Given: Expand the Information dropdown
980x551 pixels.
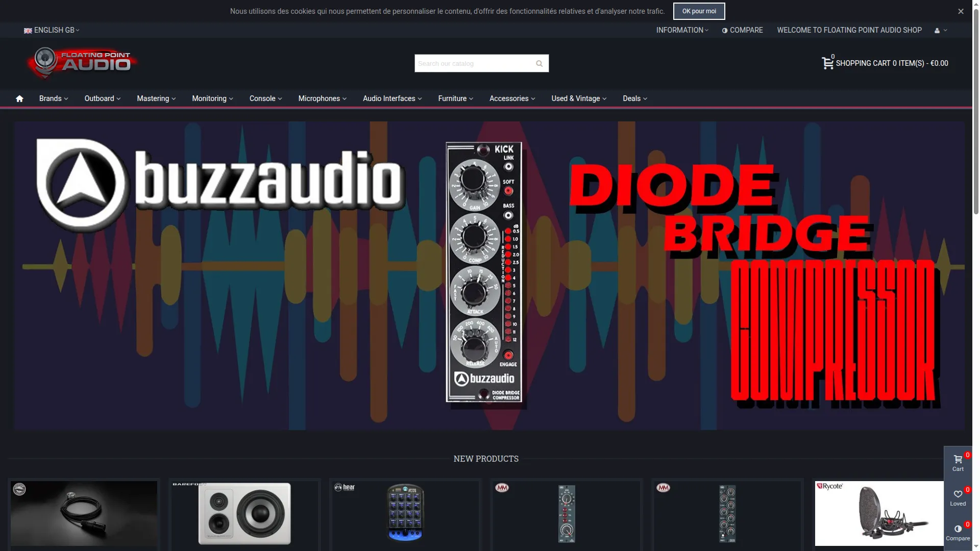Looking at the screenshot, I should [x=682, y=31].
